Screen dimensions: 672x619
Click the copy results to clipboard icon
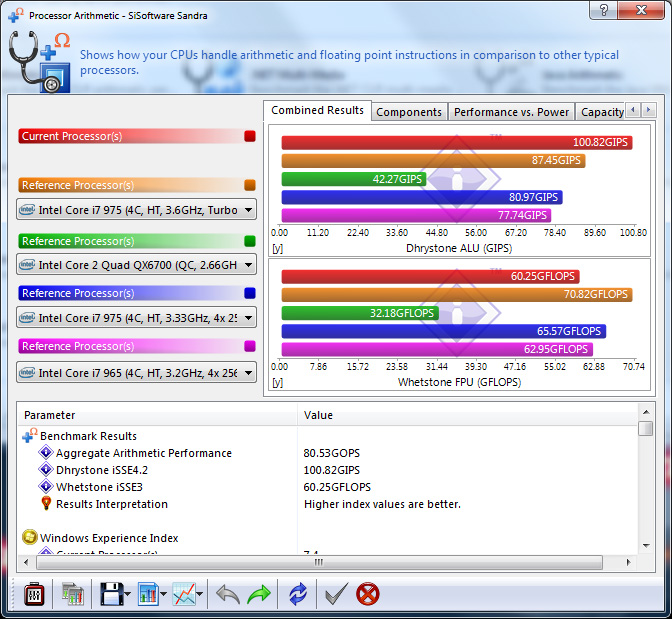pos(72,594)
